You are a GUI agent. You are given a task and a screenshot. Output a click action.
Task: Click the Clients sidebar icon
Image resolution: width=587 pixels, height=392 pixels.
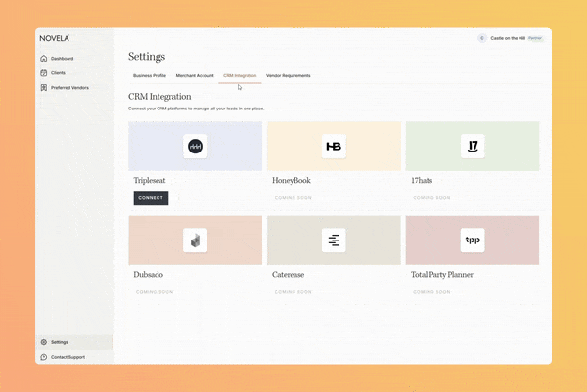point(43,73)
